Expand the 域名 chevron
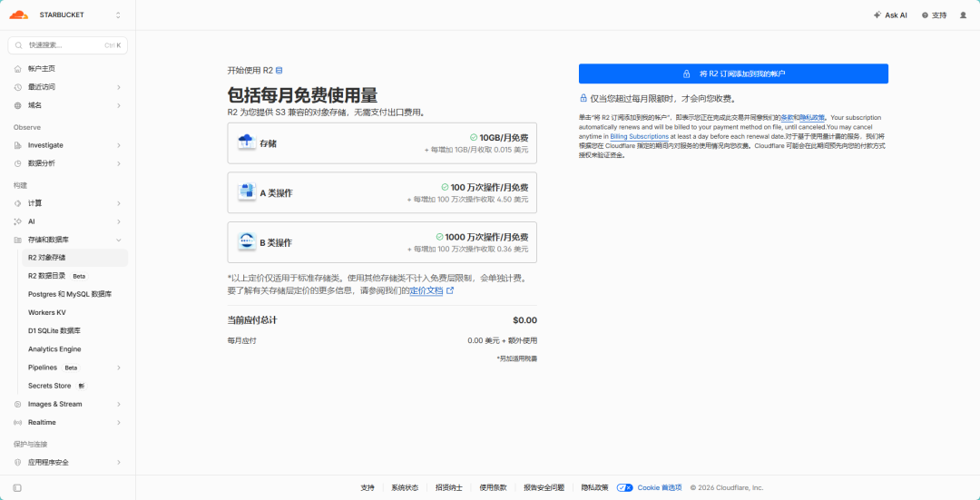This screenshot has height=500, width=980. tap(119, 105)
